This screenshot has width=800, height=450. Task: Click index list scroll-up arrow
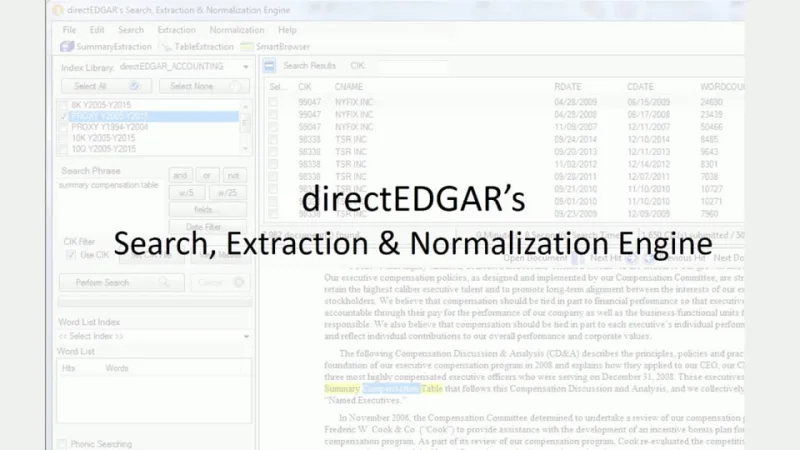pos(245,107)
